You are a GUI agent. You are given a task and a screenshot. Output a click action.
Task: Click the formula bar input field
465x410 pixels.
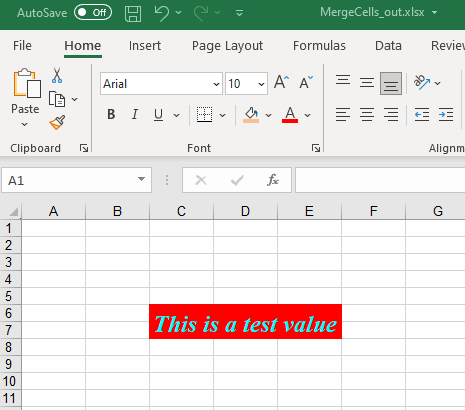pos(380,180)
